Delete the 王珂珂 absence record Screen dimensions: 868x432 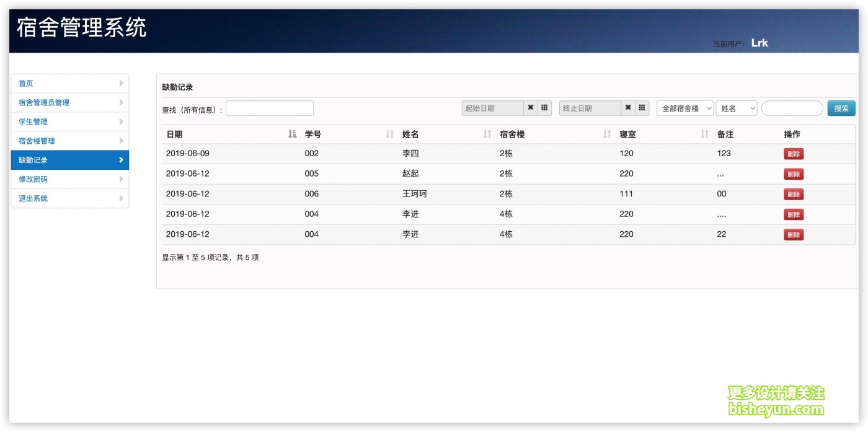(x=794, y=194)
